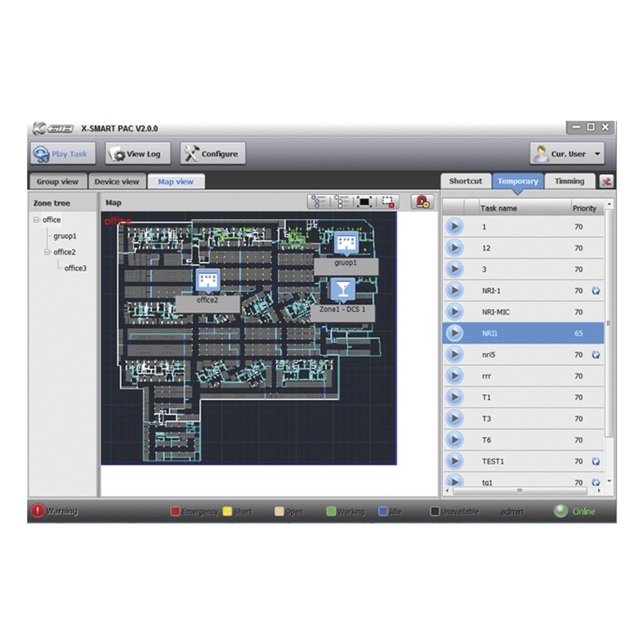Click the delete-selection icon in Map toolbar
Image resolution: width=644 pixels, height=644 pixels.
pyautogui.click(x=388, y=202)
